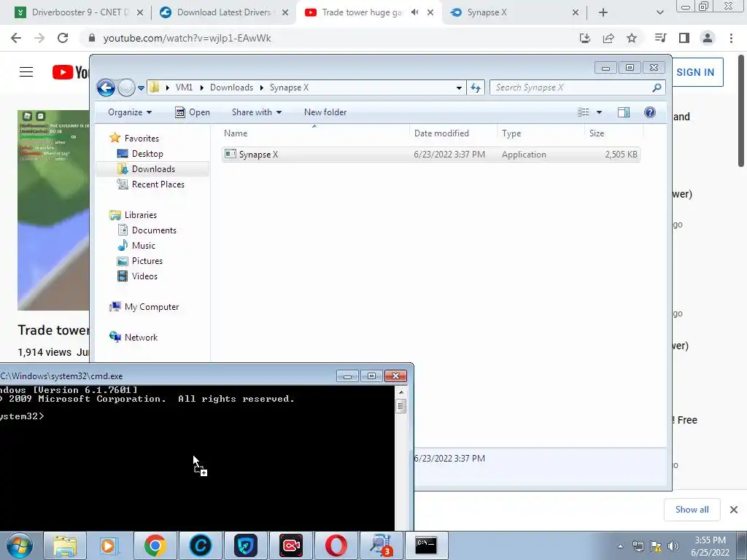Click VM1 in the address breadcrumb
Viewport: 747px width, 560px height.
pos(184,87)
